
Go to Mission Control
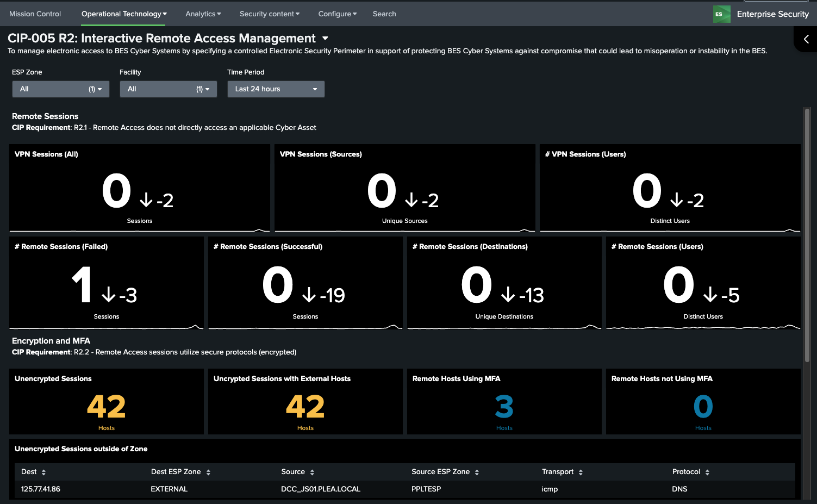click(35, 14)
